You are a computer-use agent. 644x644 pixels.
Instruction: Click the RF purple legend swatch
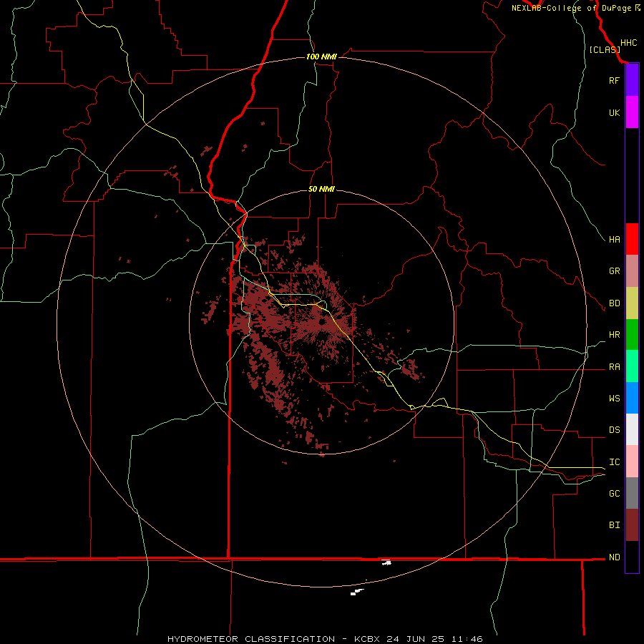point(632,80)
